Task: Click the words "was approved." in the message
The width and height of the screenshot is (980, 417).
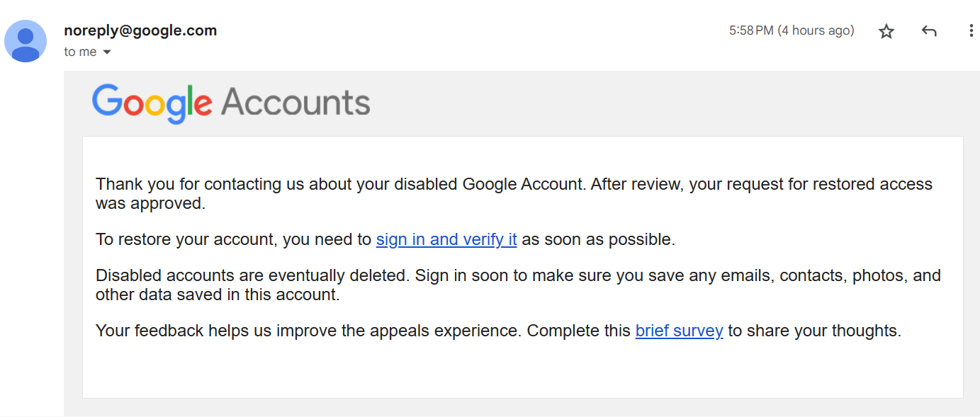Action: [x=150, y=202]
